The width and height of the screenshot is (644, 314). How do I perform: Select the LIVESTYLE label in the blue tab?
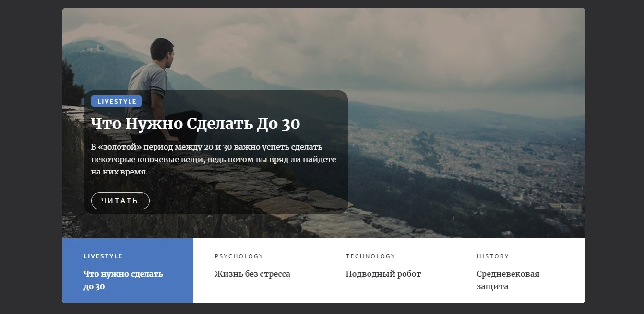(x=103, y=256)
